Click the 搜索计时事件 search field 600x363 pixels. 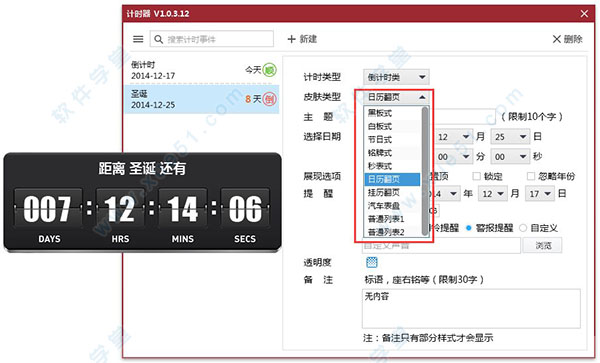tap(212, 39)
